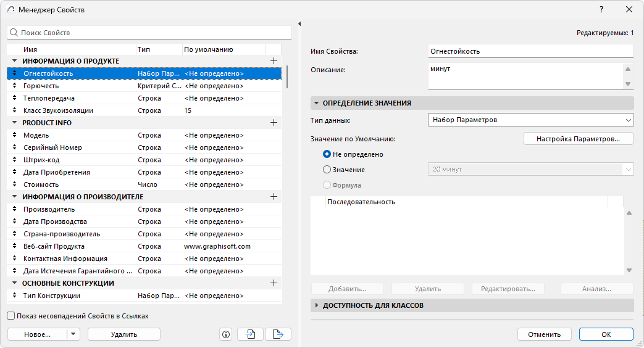Open the Тип данных dropdown
This screenshot has height=348, width=644.
(530, 120)
